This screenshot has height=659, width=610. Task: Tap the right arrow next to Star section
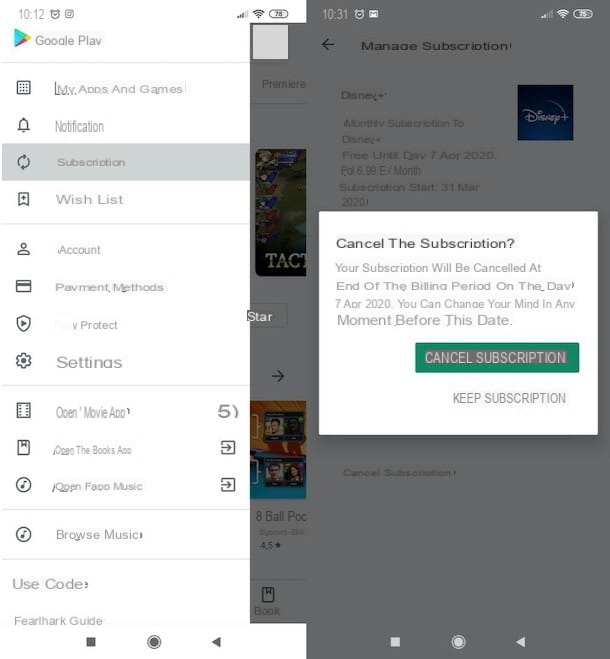[x=278, y=375]
